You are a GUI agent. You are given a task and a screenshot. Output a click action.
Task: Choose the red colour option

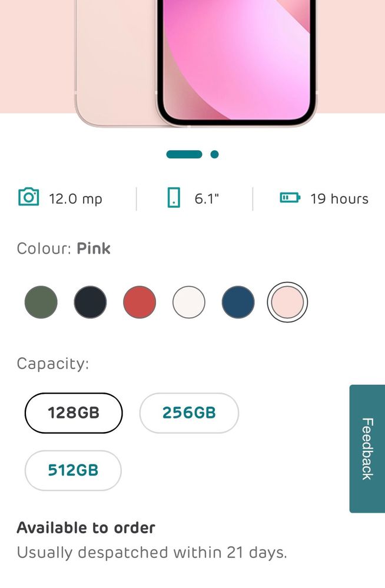tap(140, 303)
